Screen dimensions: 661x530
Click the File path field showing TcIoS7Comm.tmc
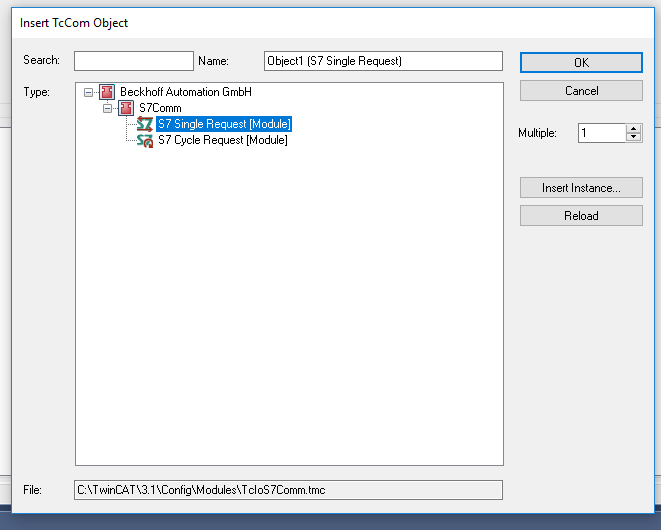point(288,490)
